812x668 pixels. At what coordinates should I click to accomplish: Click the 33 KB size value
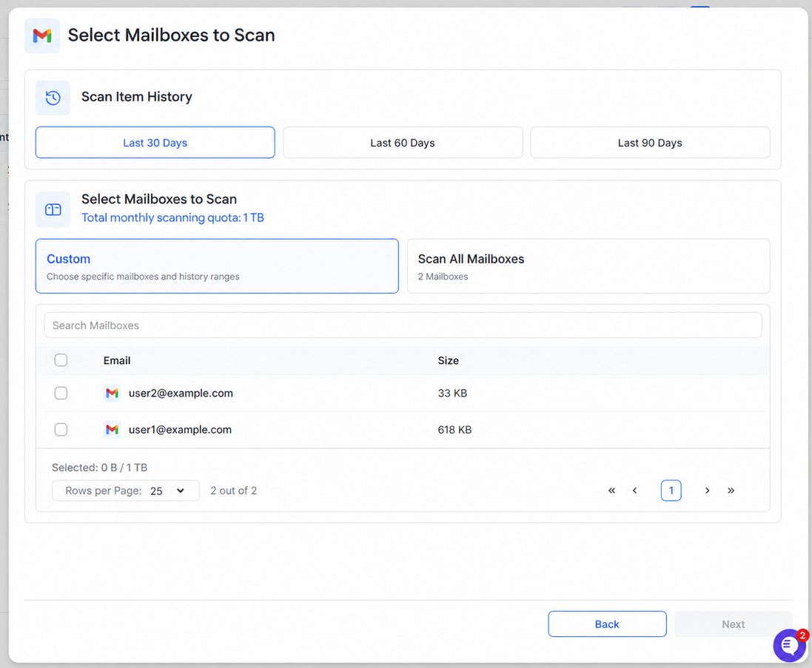452,394
